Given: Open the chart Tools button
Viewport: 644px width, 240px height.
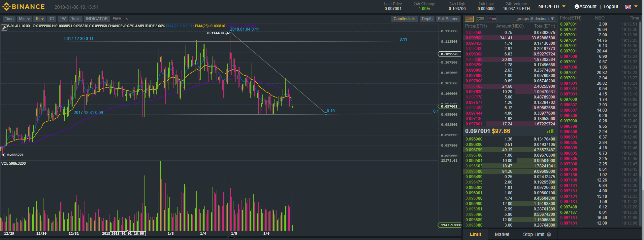Looking at the screenshot, I should 76,19.
